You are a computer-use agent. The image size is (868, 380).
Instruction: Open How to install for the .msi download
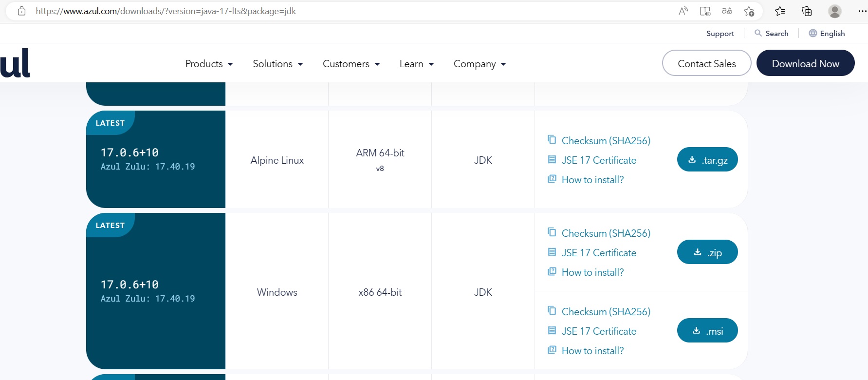tap(592, 351)
